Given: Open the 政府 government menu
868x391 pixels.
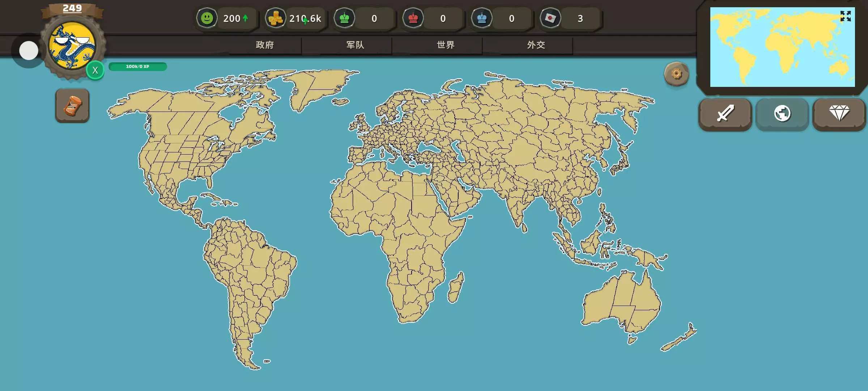Looking at the screenshot, I should point(265,45).
